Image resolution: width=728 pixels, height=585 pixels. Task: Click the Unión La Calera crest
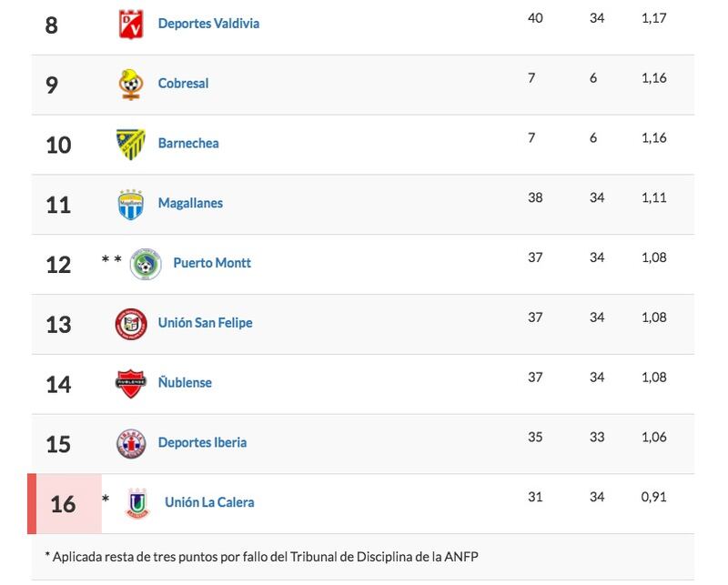tap(137, 503)
